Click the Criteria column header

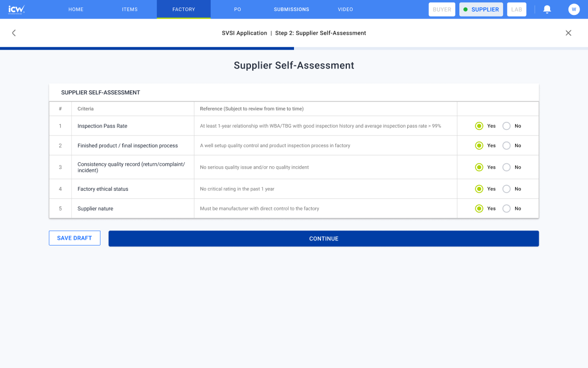(x=86, y=109)
